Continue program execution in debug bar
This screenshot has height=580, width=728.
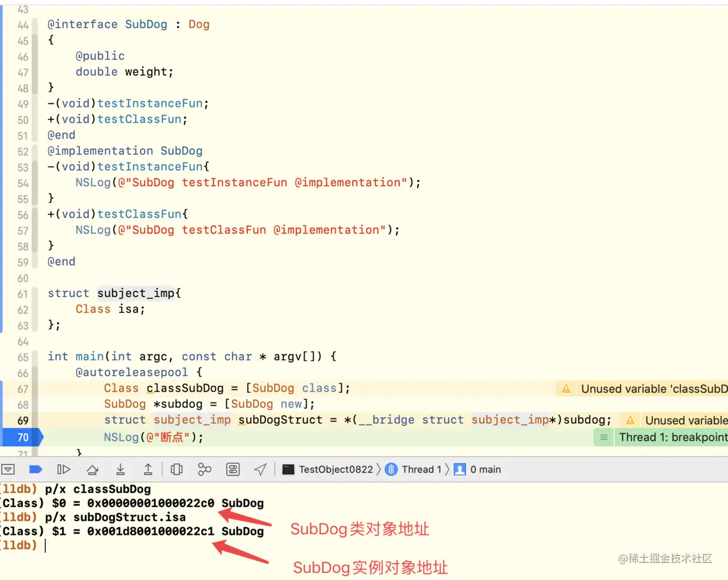(x=63, y=469)
